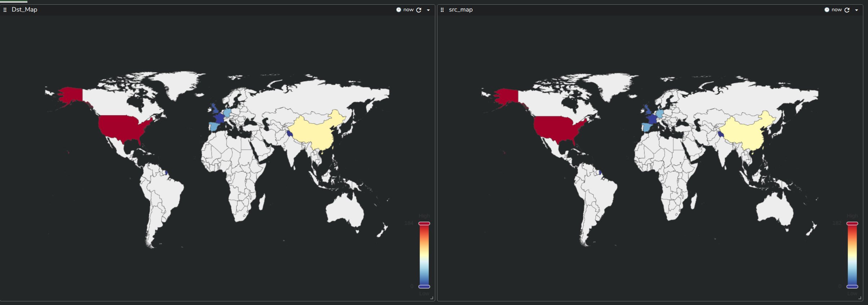This screenshot has height=305, width=868.
Task: Click the src_map panel drag handle icon
Action: [x=442, y=10]
